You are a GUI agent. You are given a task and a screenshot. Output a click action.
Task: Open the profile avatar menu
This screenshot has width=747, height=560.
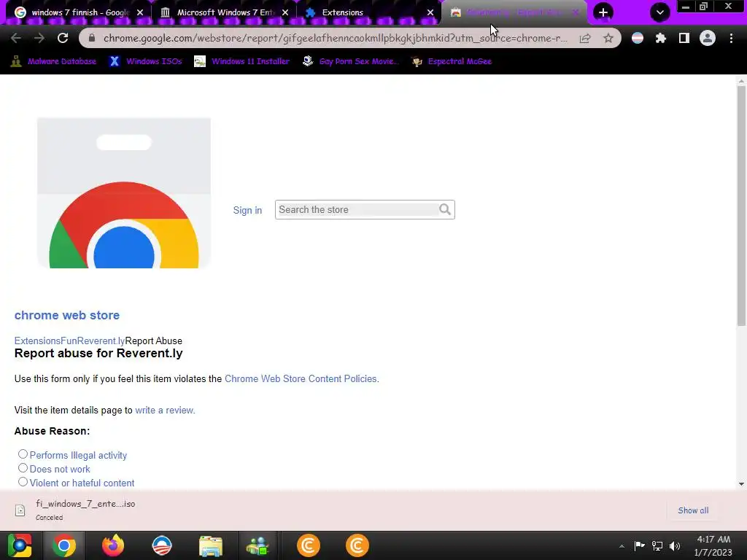[708, 38]
